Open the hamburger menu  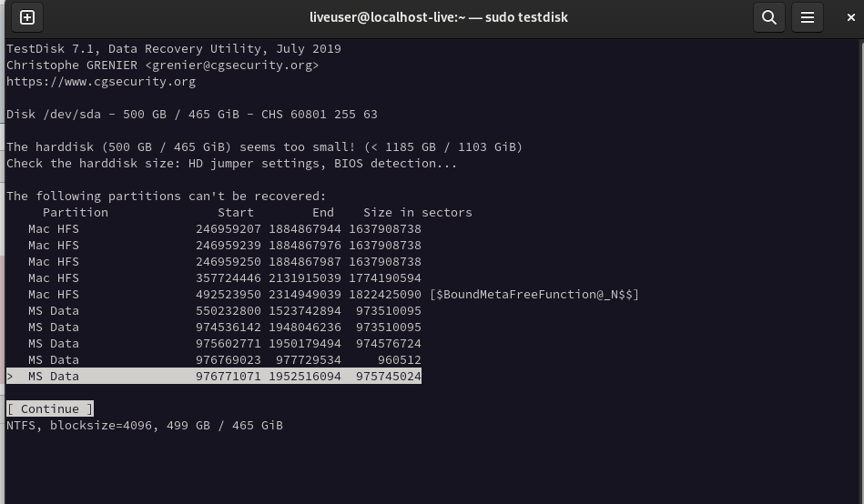(808, 17)
